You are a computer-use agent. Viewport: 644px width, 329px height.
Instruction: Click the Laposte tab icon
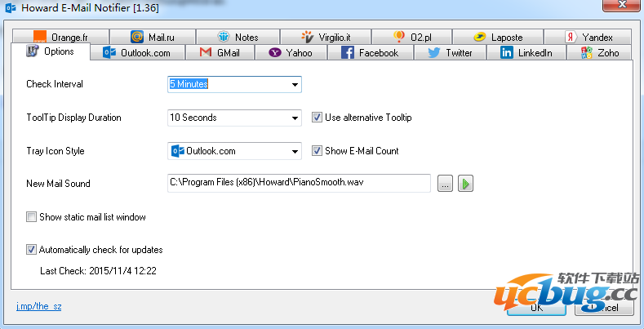point(479,38)
